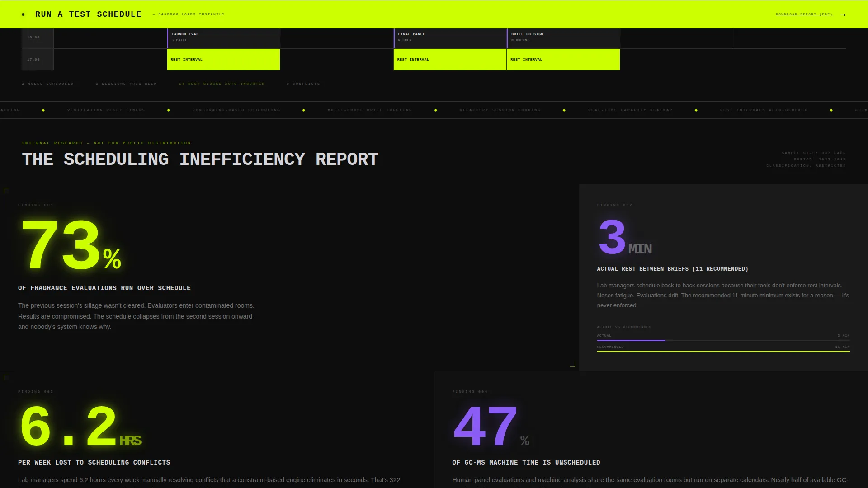Click the Rest Interval block under Final Panel

450,60
